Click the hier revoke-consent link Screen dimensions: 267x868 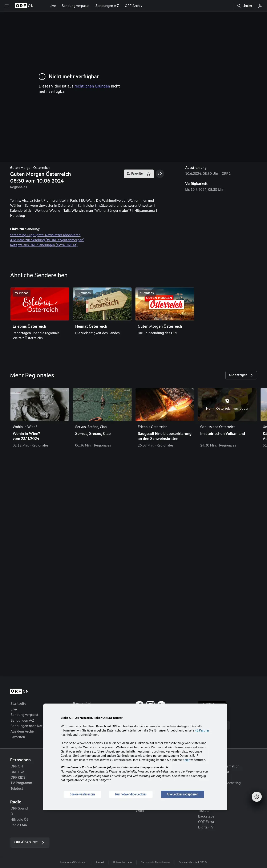coord(187,760)
